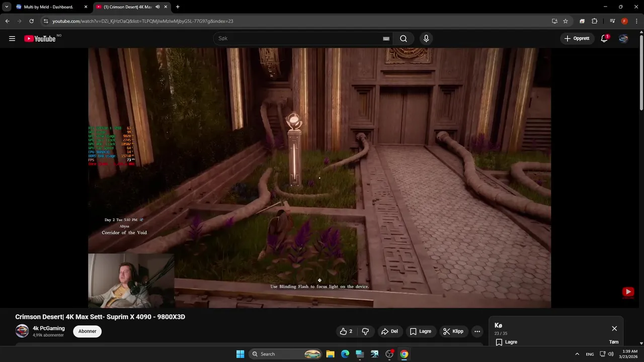Mute the Crimson Desert tab audio icon

pos(157,7)
